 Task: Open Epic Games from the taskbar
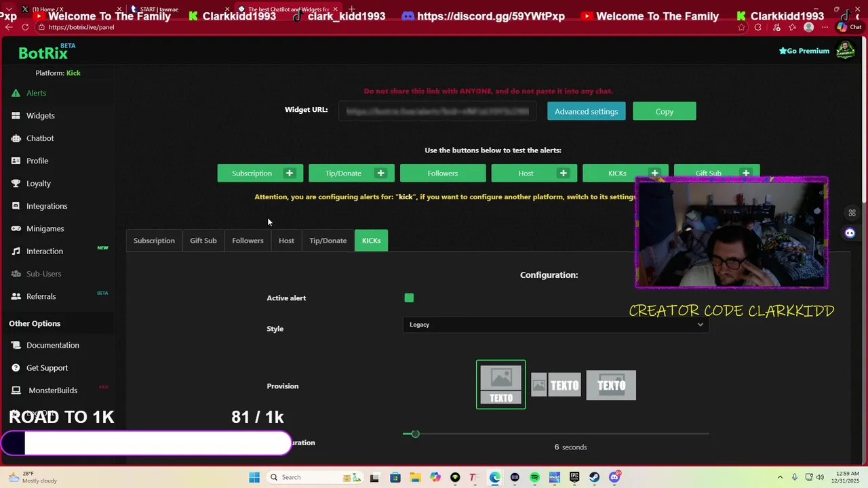click(575, 477)
